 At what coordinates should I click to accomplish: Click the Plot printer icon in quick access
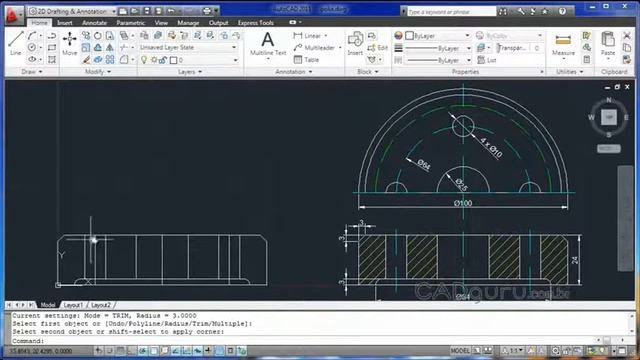point(207,11)
